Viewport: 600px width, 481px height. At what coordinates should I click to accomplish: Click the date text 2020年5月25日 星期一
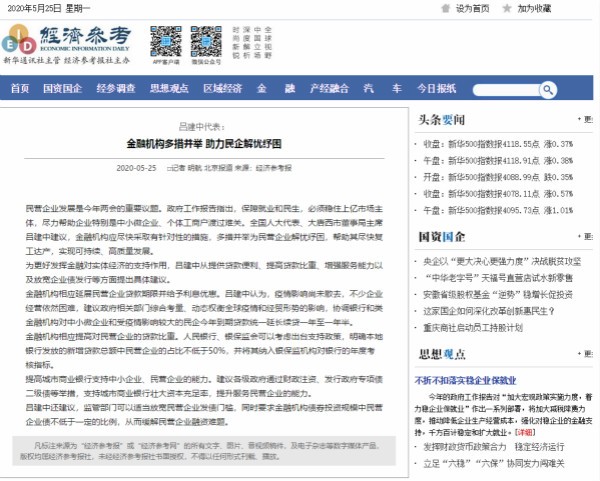click(x=49, y=8)
